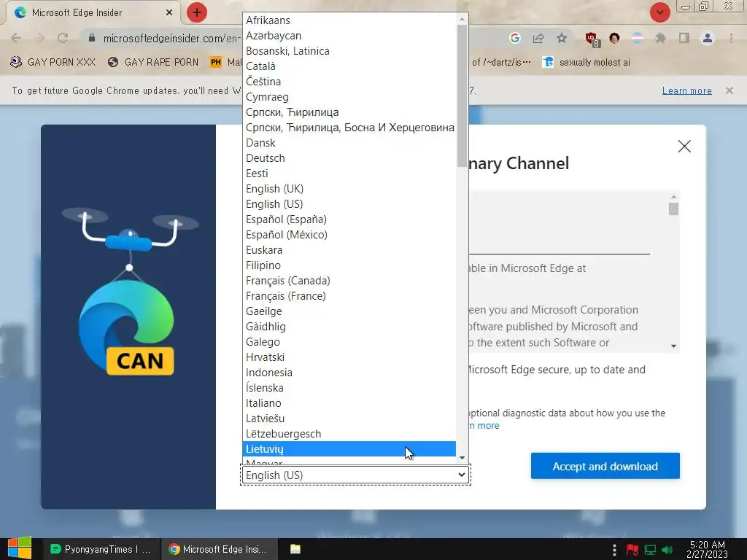Select Čeština in the language list

point(349,82)
